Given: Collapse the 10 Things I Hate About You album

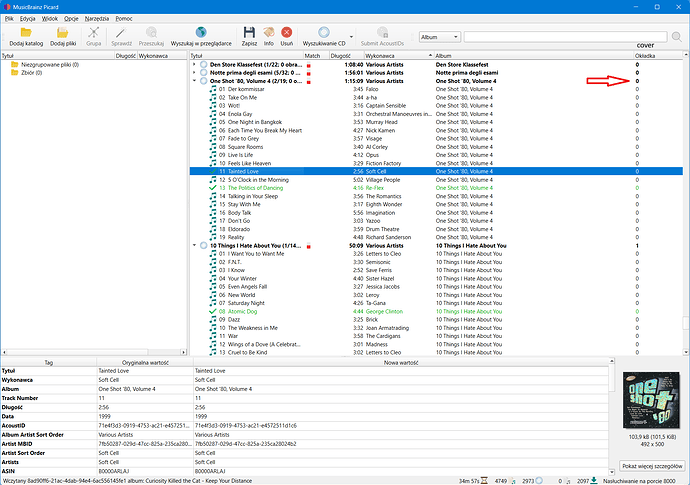Looking at the screenshot, I should 194,246.
